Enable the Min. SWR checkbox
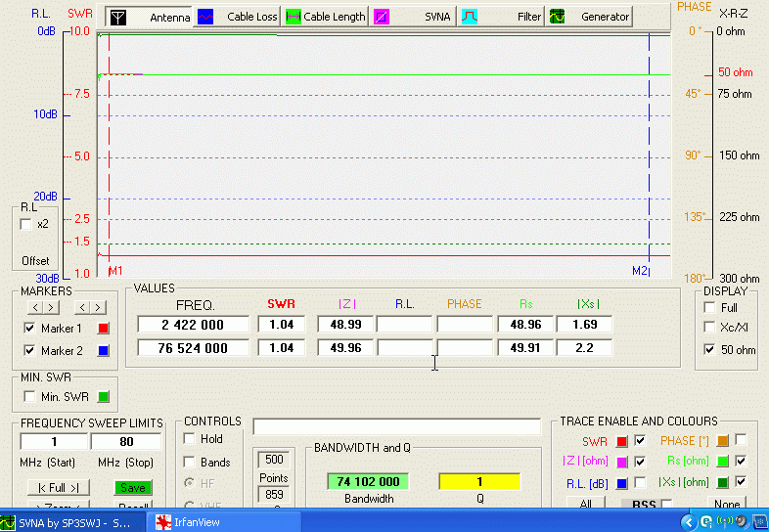Image resolution: width=769 pixels, height=532 pixels. pos(29,396)
